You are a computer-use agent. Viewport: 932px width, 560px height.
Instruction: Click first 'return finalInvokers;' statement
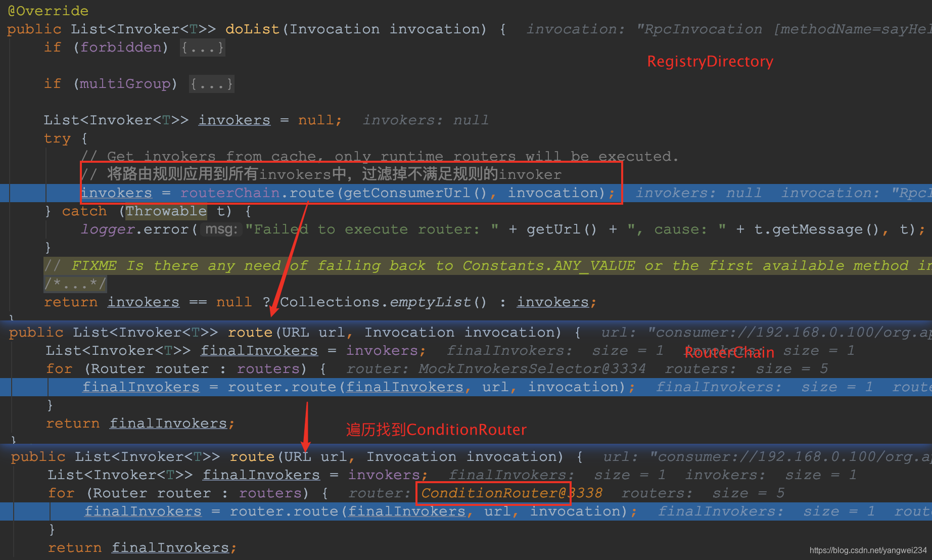click(141, 424)
